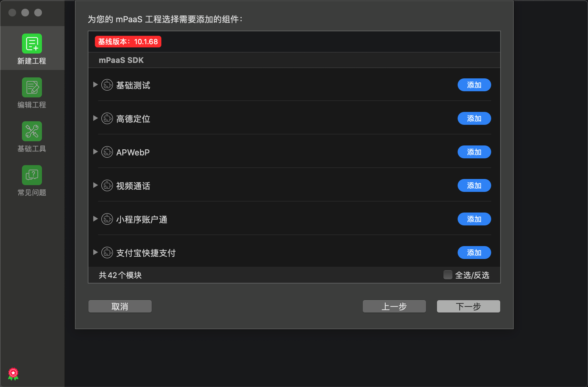Expand the 高德定位 module row
Screen dimensions: 588x387
96,118
